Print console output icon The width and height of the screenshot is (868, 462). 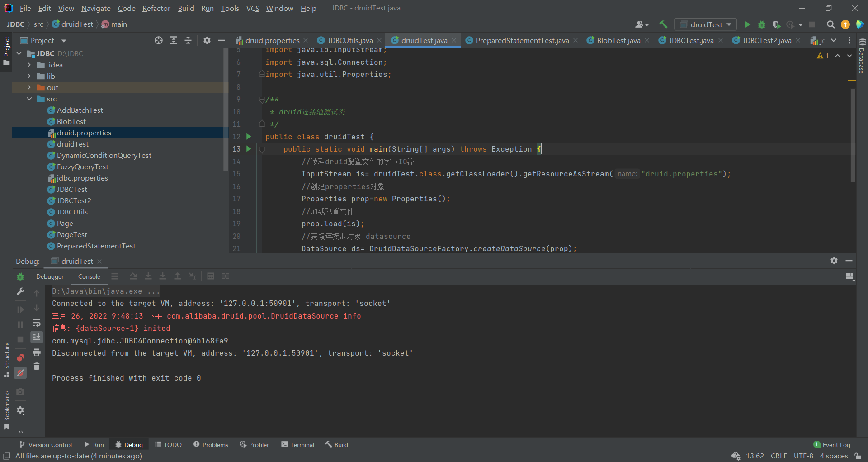tap(37, 352)
